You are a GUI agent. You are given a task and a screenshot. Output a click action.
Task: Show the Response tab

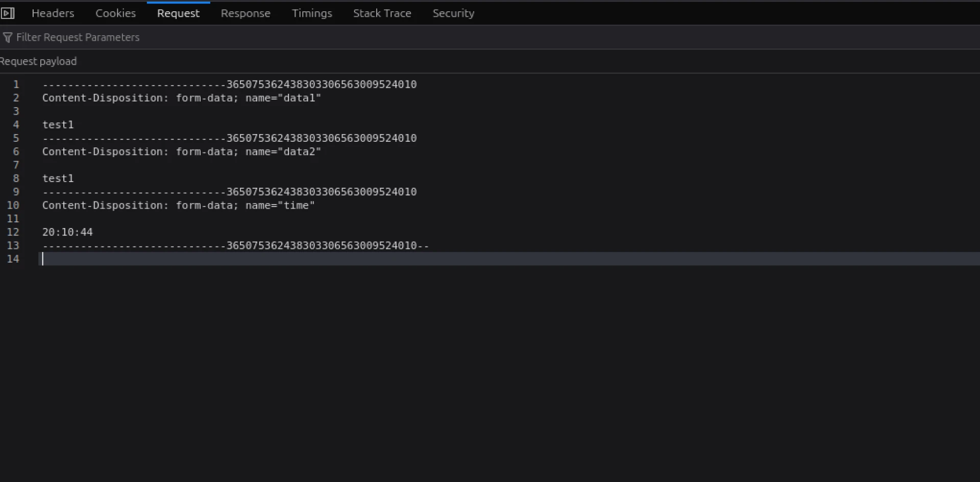tap(246, 13)
